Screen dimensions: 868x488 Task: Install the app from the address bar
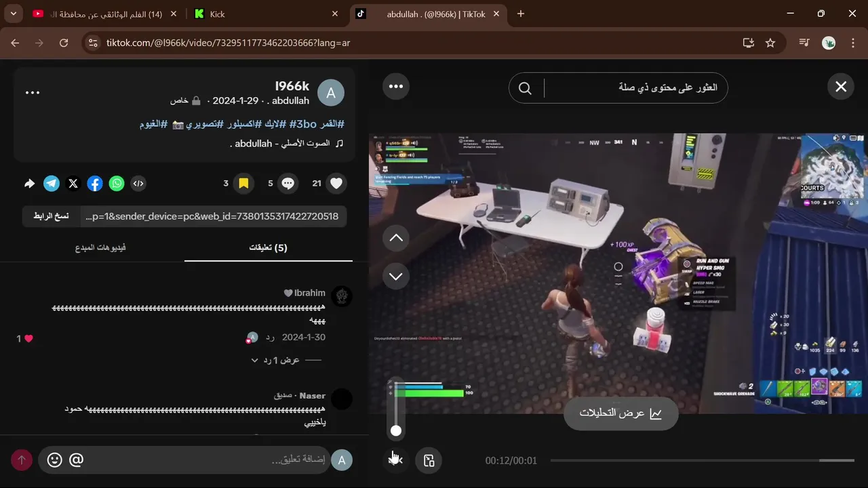coord(749,43)
